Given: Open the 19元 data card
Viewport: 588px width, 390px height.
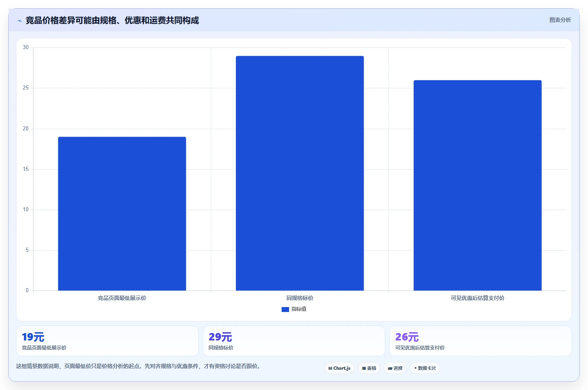Looking at the screenshot, I should click(107, 341).
